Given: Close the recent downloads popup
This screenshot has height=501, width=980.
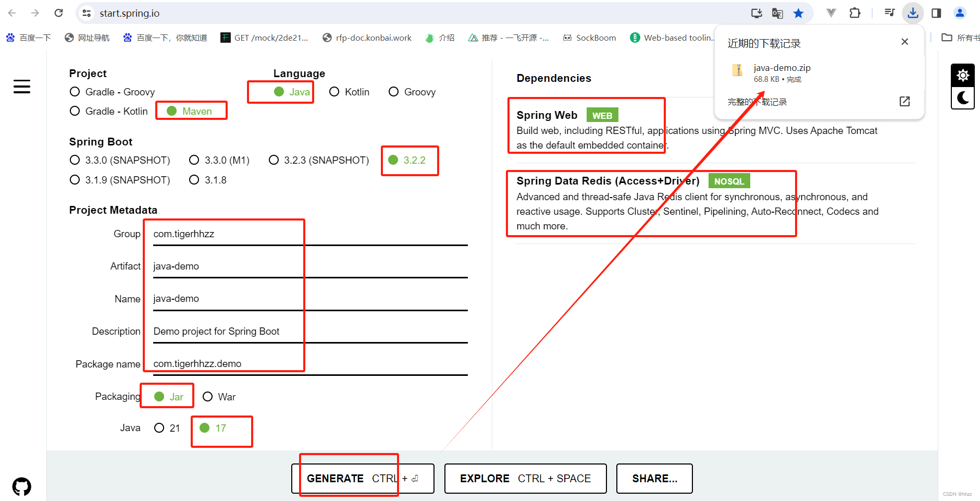Looking at the screenshot, I should tap(904, 42).
